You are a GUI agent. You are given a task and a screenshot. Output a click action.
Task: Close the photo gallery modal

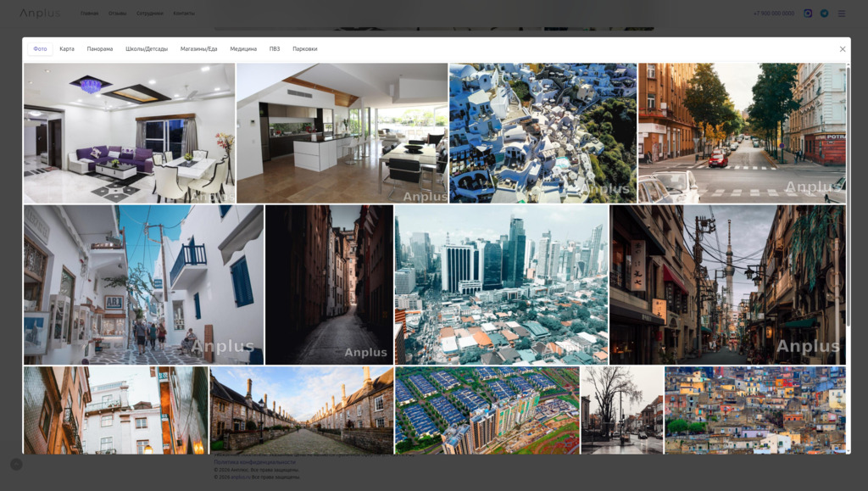(842, 49)
